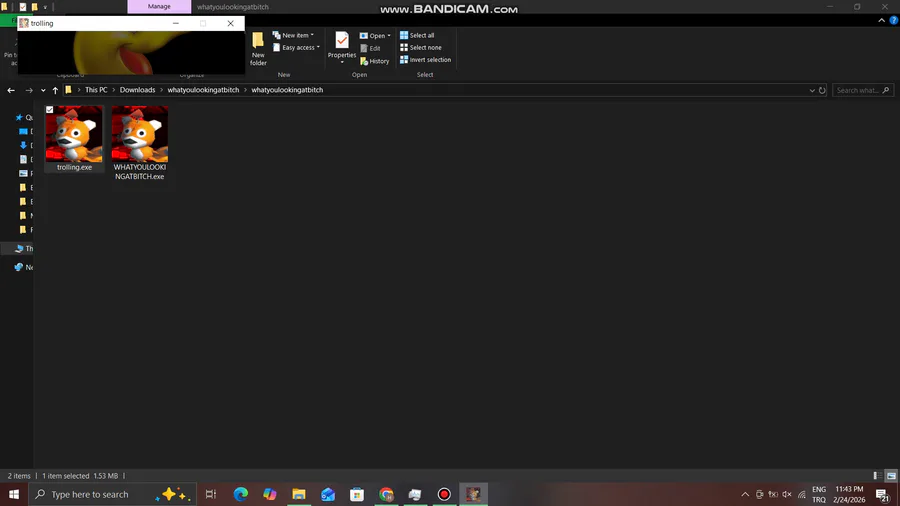Switch to details view layout
Viewport: 900px width, 506px height.
tap(877, 476)
